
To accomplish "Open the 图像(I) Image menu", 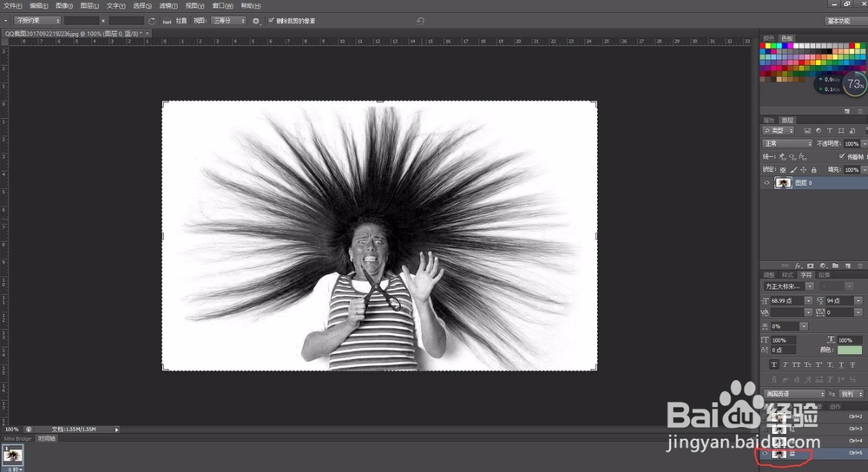I will [64, 5].
